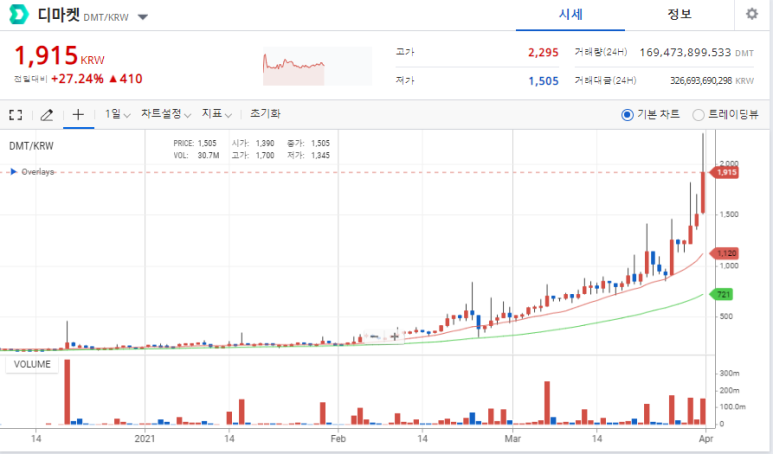Click the Feb date label on time axis
Screen dimensions: 773x454
(x=338, y=438)
